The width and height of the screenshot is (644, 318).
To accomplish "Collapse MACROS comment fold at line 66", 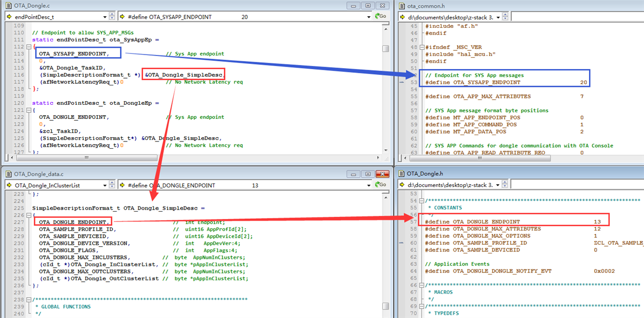I will (x=420, y=285).
